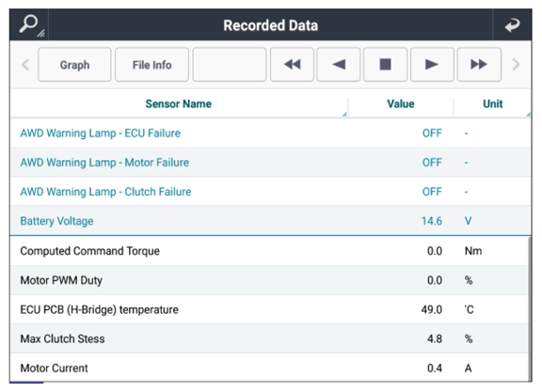The image size is (542, 392).
Task: Click the vertical scrollbar of sensor list
Action: (530, 308)
